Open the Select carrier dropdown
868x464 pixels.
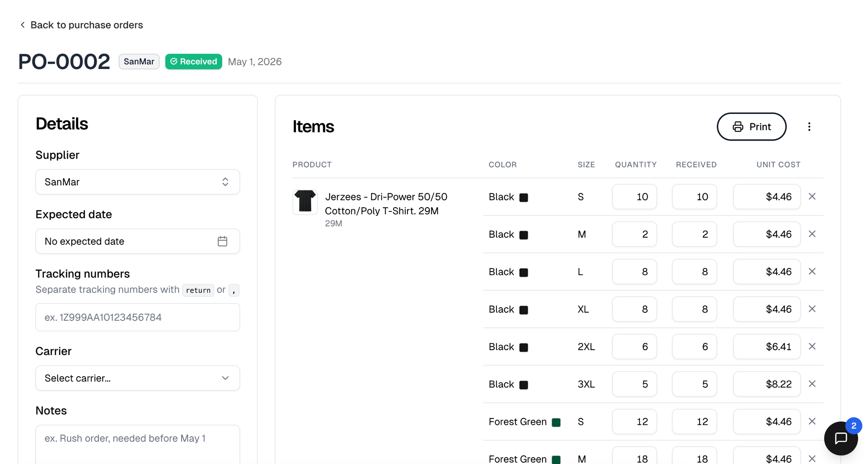[x=138, y=378]
